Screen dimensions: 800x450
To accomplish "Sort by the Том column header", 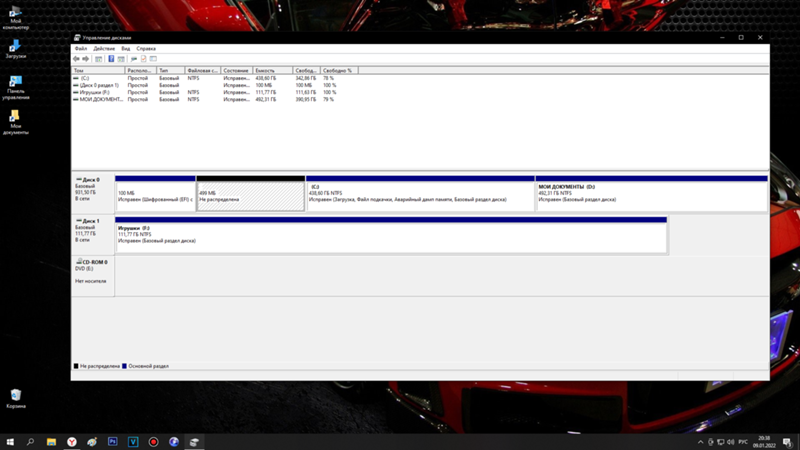I will pos(98,70).
